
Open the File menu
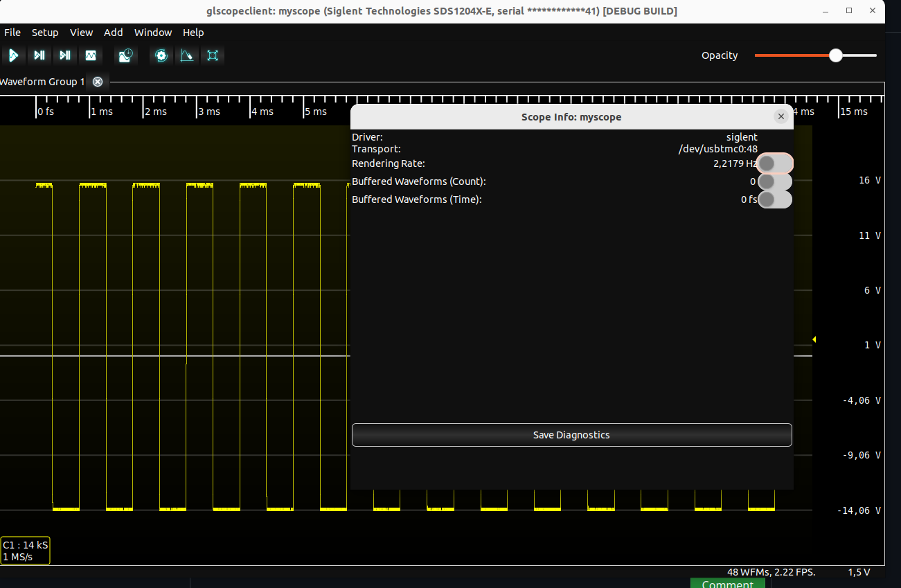(12, 33)
